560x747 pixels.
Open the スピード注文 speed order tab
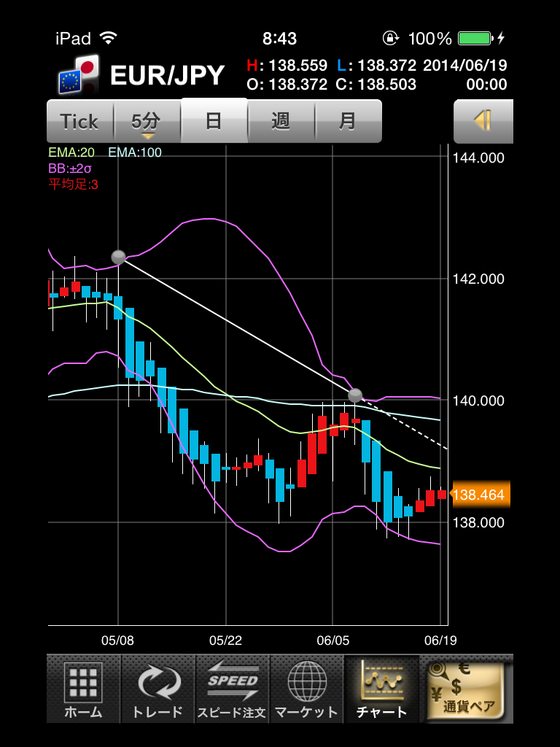tap(233, 689)
